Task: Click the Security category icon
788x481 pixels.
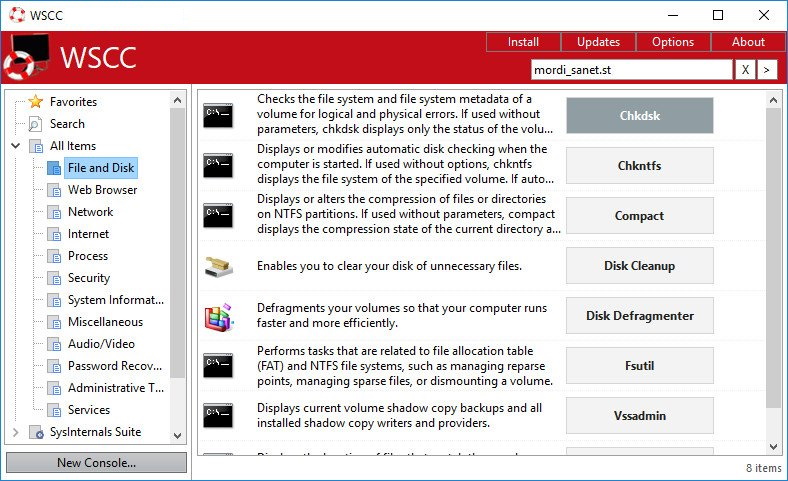Action: click(54, 278)
